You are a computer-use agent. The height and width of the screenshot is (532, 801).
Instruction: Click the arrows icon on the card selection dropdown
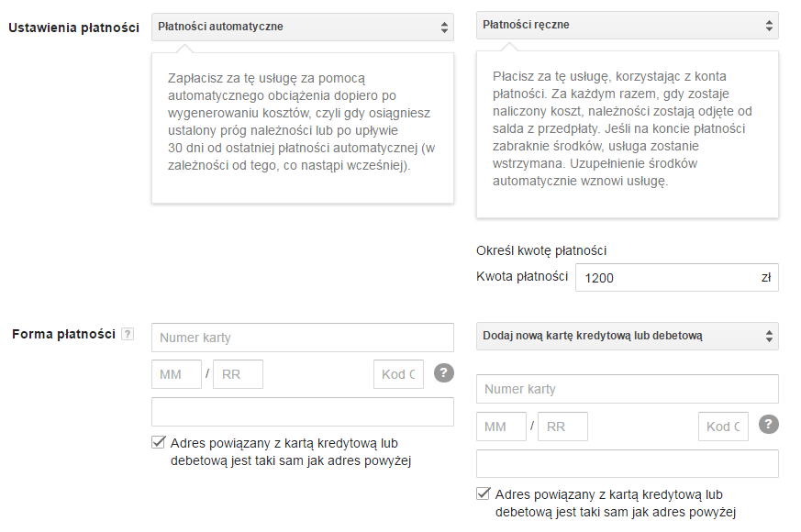point(768,337)
